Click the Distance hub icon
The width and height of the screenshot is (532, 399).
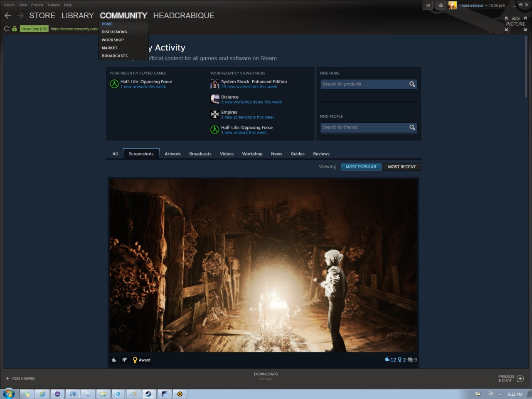(215, 99)
